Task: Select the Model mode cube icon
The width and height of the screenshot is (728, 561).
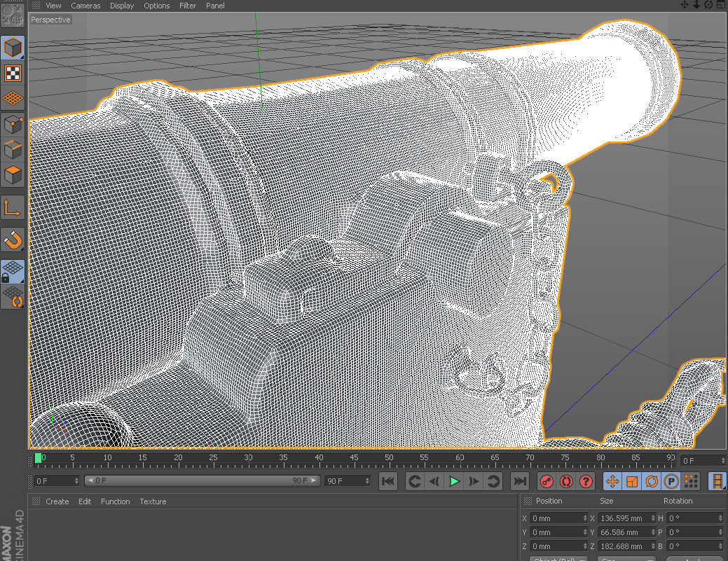Action: (13, 48)
